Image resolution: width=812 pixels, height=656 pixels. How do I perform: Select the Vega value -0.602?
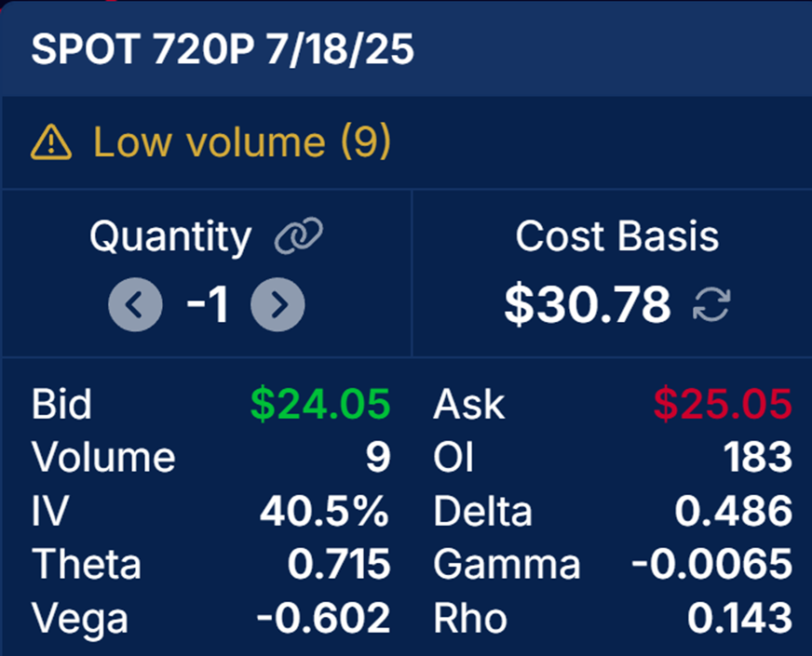(x=324, y=618)
